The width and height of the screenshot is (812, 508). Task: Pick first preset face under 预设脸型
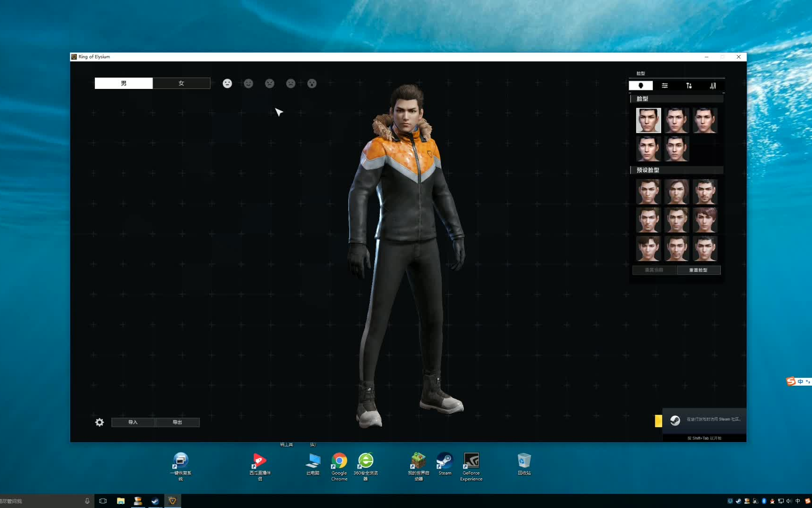click(648, 191)
